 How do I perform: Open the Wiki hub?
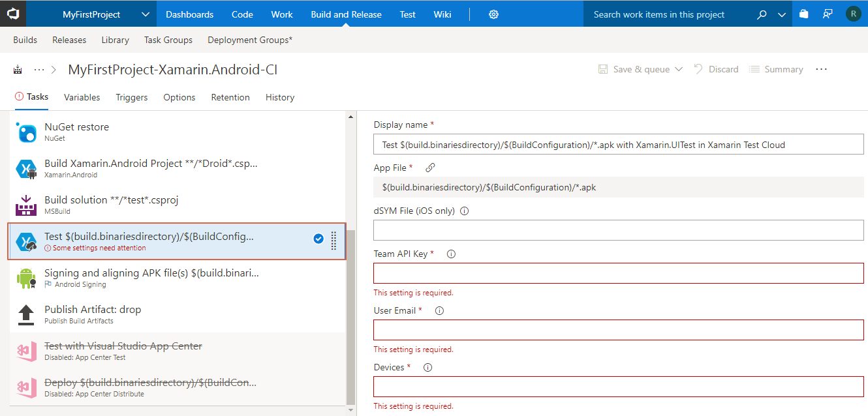click(x=442, y=14)
